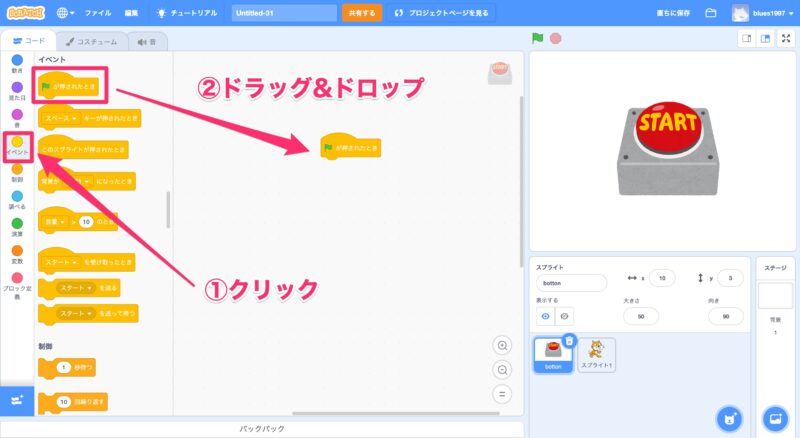Show the sprite with eye icon
Viewport: 800px width, 438px height.
[546, 316]
